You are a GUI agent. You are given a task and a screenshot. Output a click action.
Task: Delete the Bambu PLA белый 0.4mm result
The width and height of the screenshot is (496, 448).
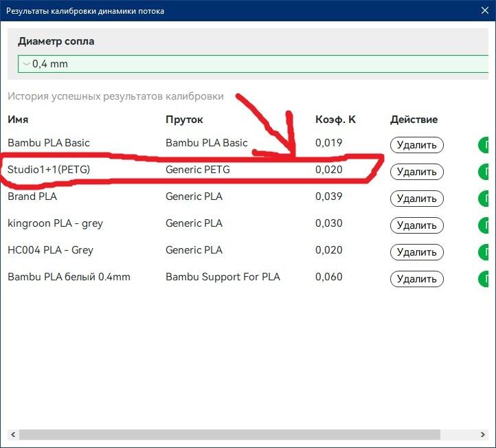(x=416, y=279)
